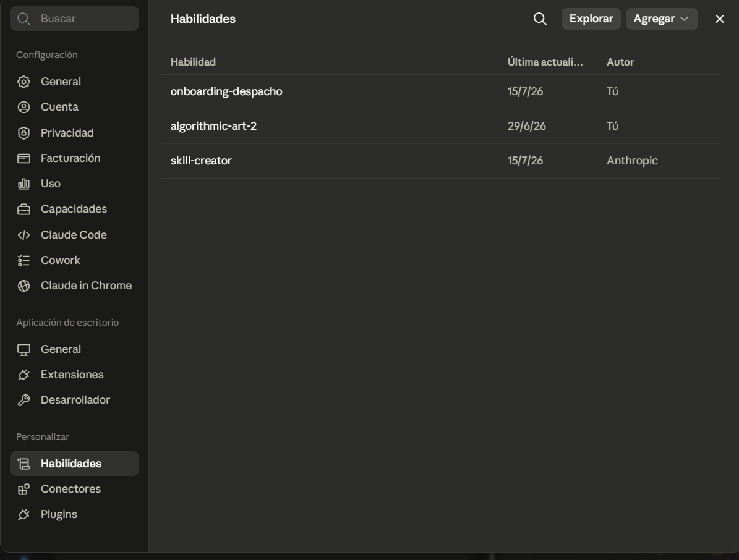Open Claude in Chrome settings

click(74, 286)
